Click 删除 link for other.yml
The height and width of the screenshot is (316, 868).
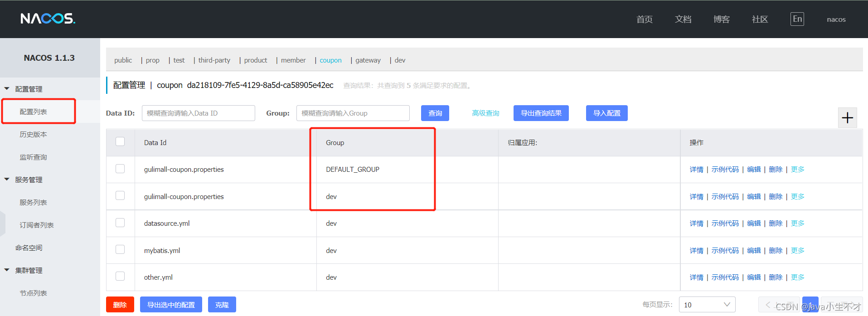click(x=776, y=277)
